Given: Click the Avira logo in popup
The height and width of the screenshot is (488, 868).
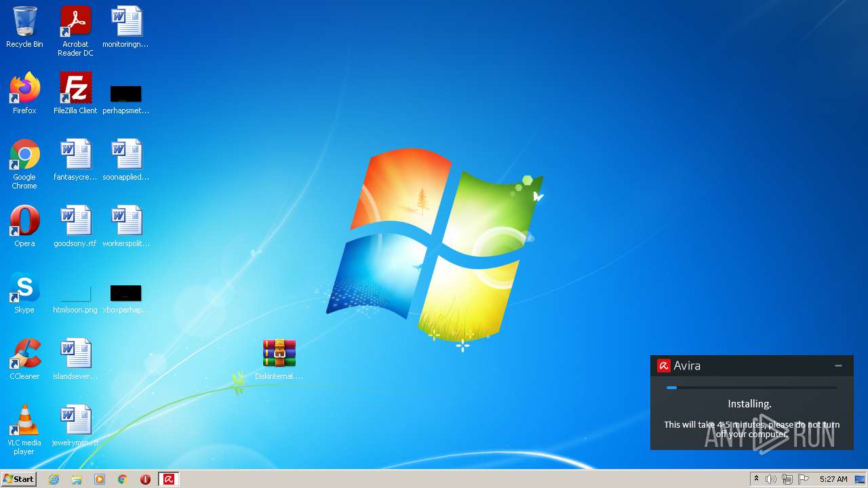Looking at the screenshot, I should tap(663, 366).
